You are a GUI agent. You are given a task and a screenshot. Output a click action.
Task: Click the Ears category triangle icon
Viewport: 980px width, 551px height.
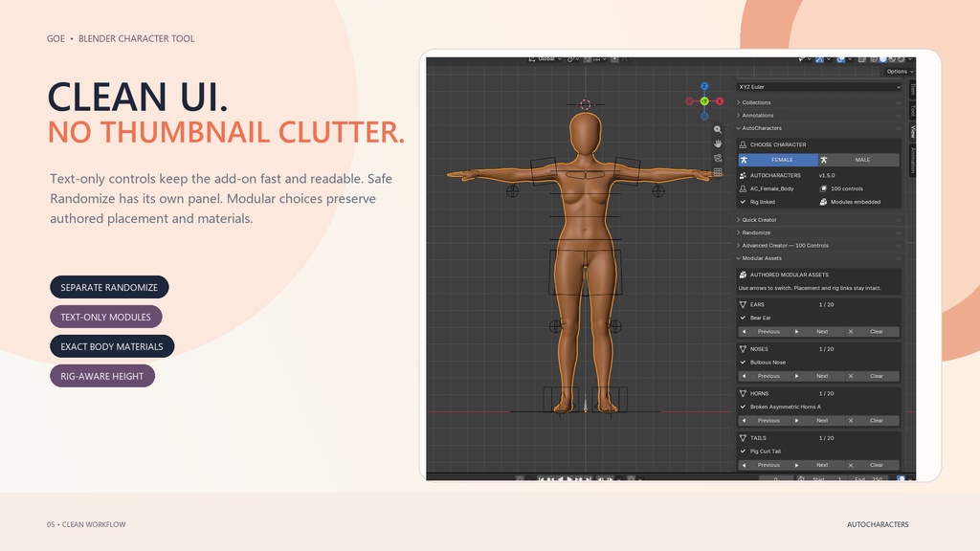[x=743, y=305]
